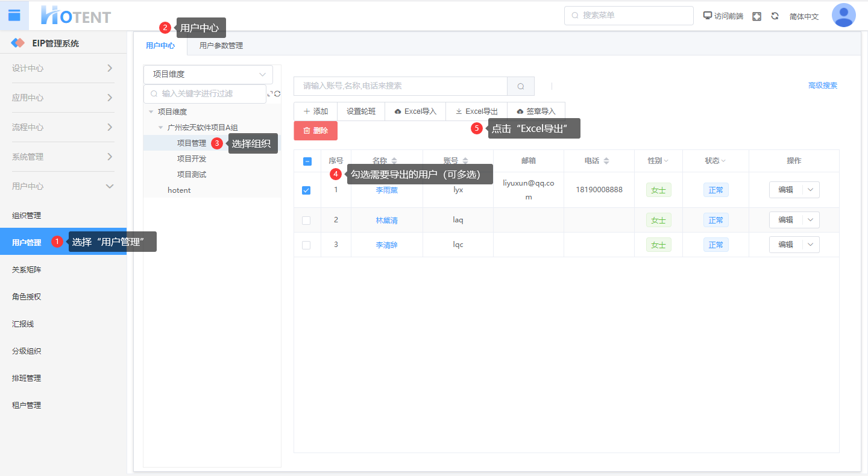Click the search magnifier button beside the user search box

pos(521,86)
